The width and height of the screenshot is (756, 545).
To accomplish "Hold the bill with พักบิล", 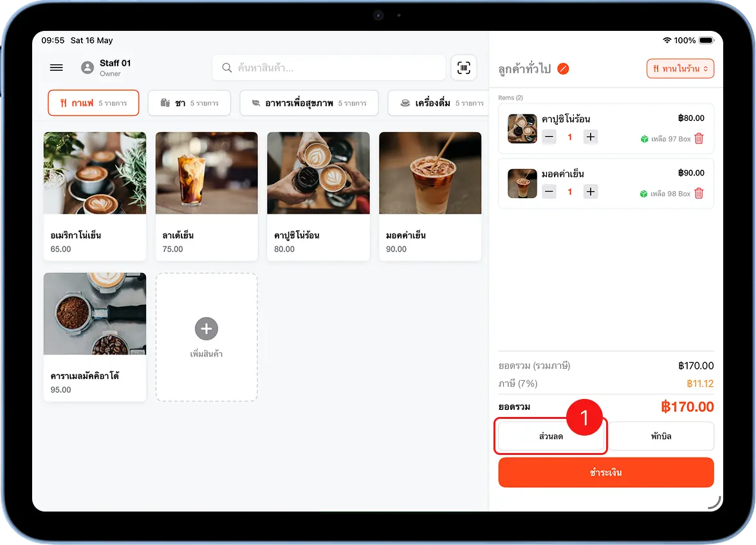I will click(x=661, y=436).
